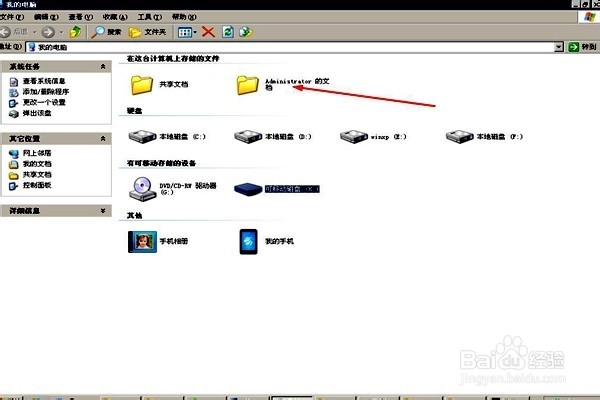The width and height of the screenshot is (600, 400).
Task: Open the 收藏(A) menu
Action: point(115,17)
